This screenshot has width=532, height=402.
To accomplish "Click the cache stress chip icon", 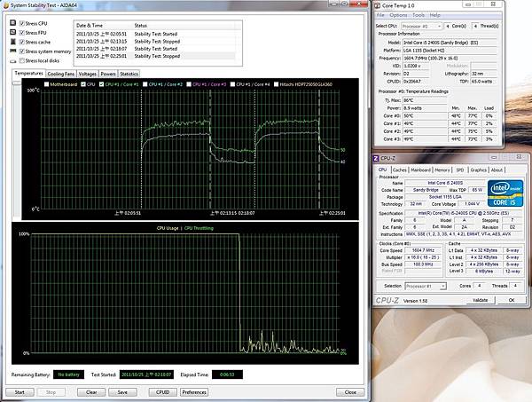I will 13,42.
